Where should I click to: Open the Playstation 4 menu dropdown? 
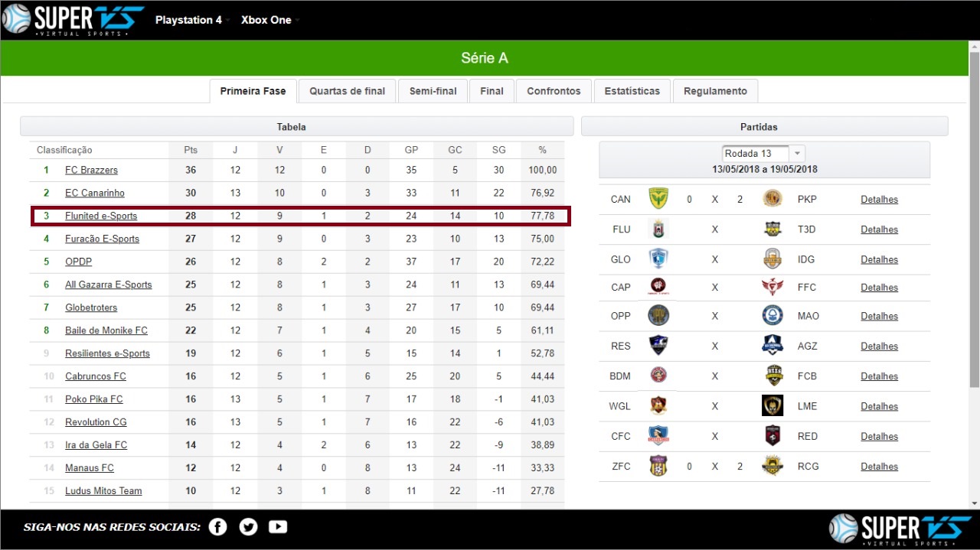click(x=192, y=20)
